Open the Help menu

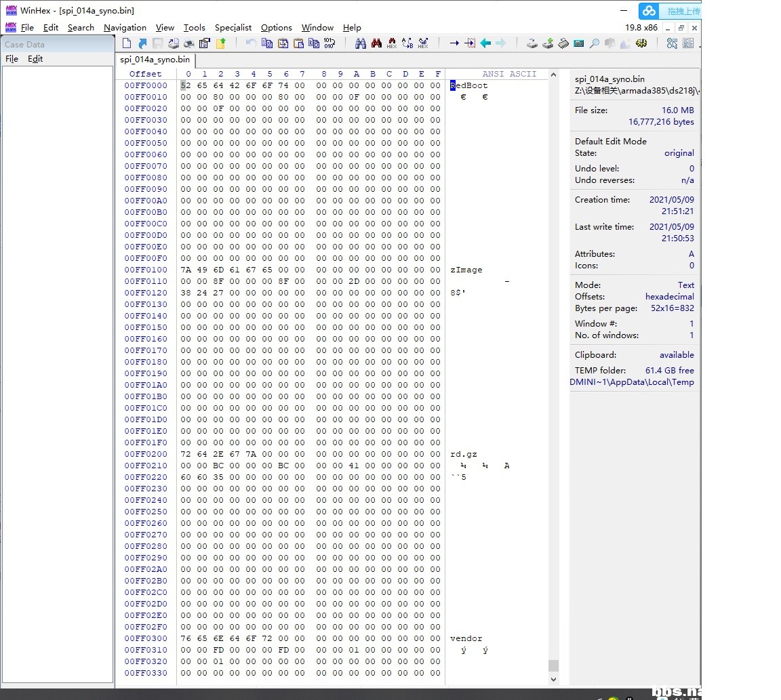pyautogui.click(x=352, y=27)
